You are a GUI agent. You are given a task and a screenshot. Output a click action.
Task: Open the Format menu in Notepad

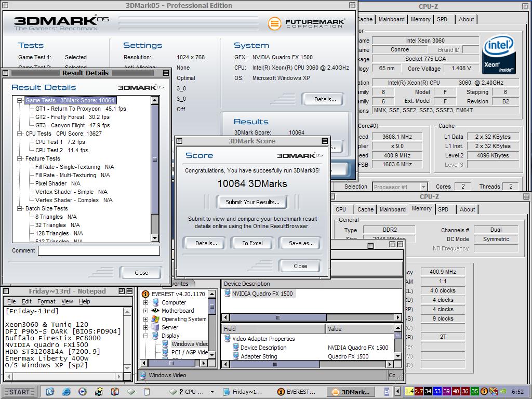tap(46, 301)
